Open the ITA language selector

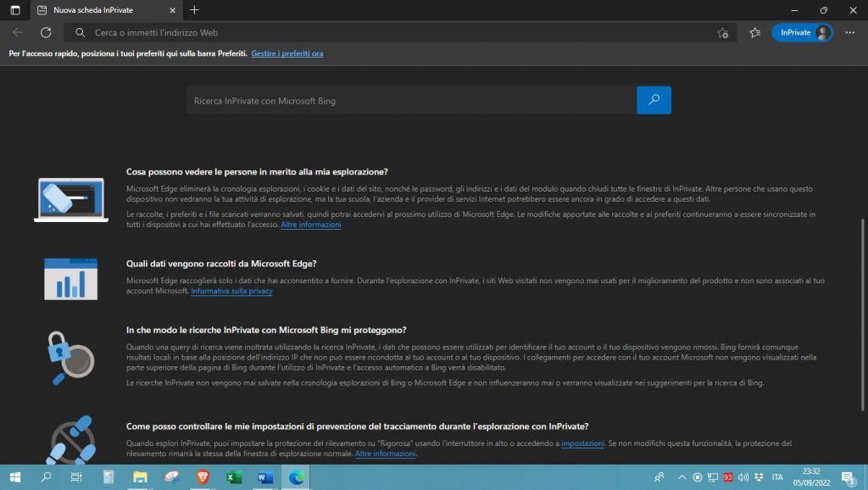coord(776,477)
